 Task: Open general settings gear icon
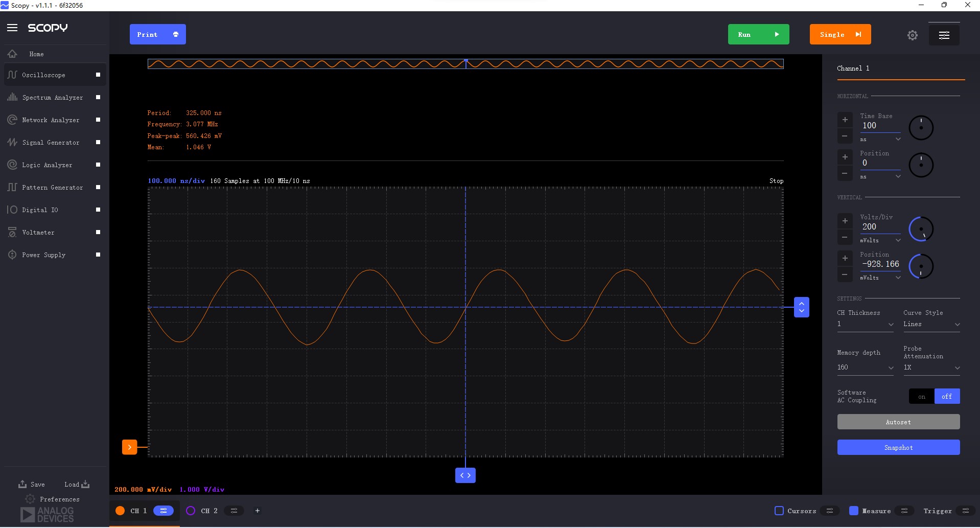pos(913,35)
